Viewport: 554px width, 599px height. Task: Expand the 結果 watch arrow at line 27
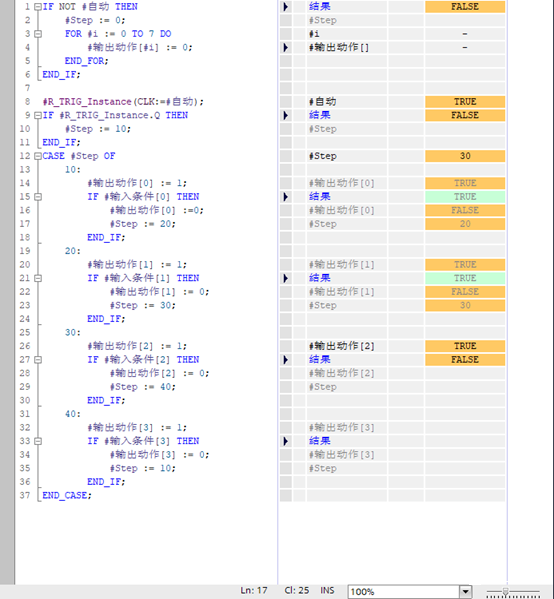point(285,359)
